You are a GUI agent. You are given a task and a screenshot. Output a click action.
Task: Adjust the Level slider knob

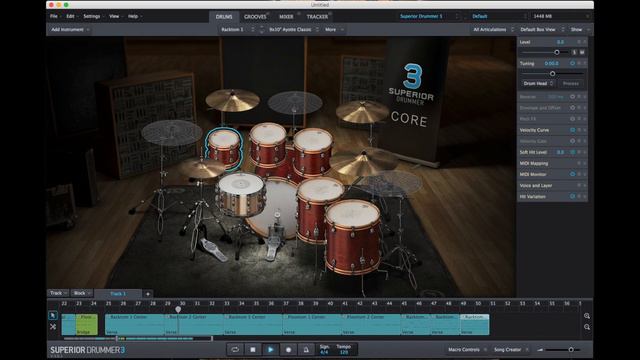tap(557, 52)
